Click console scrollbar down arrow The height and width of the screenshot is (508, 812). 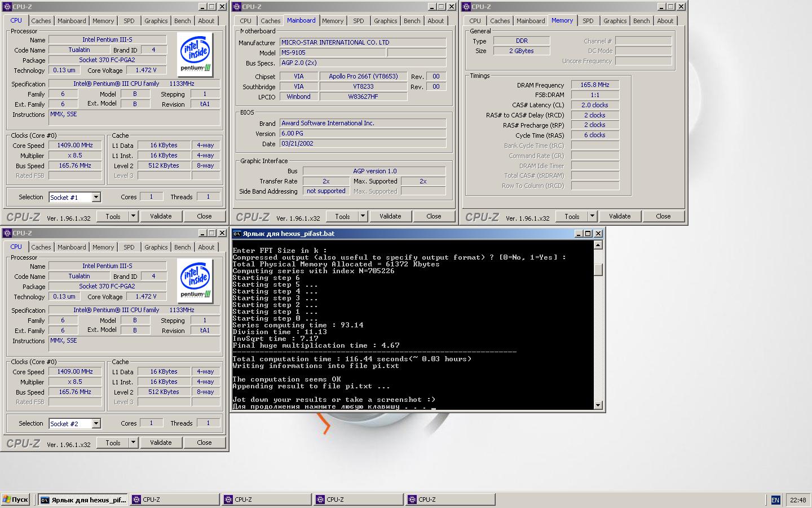point(598,405)
